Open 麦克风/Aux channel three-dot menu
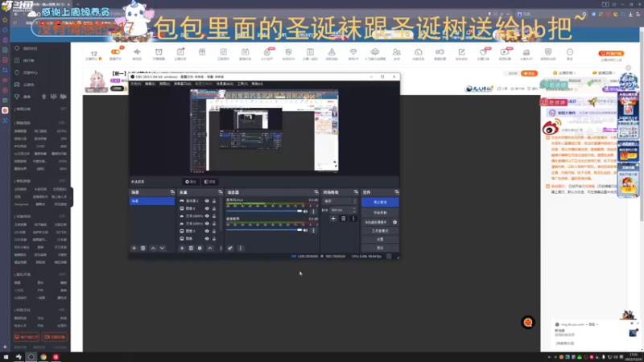 coord(313,212)
